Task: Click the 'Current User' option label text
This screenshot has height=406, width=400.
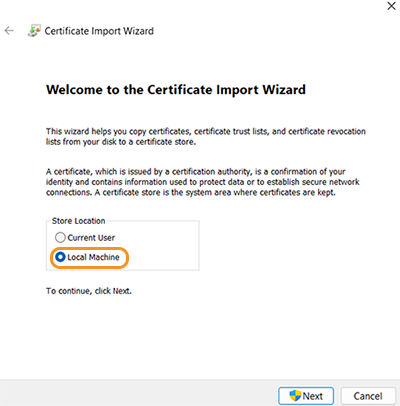Action: 91,238
